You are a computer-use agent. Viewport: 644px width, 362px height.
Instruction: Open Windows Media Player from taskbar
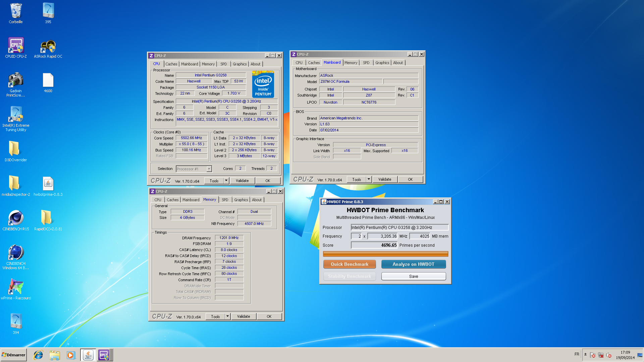click(x=71, y=355)
